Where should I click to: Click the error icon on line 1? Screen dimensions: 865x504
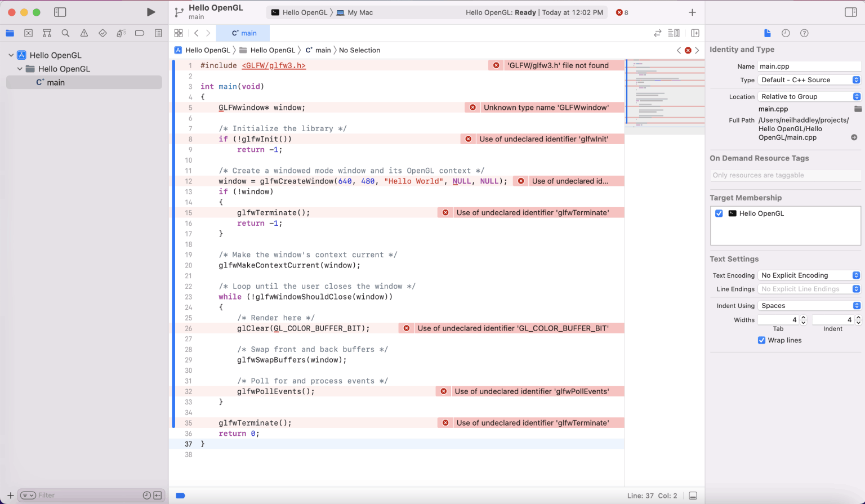496,65
